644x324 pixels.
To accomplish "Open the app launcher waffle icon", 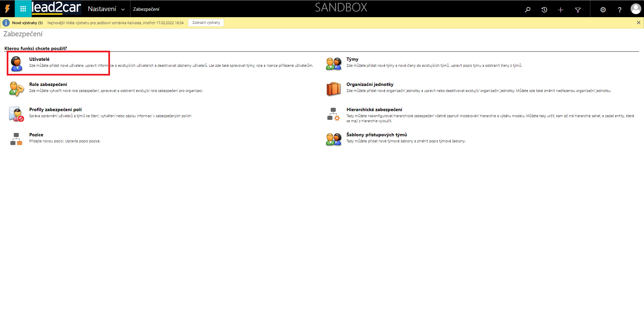I will (23, 9).
